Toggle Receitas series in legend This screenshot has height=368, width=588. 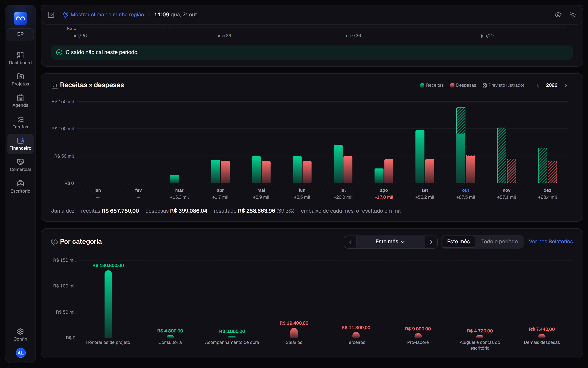pos(432,85)
